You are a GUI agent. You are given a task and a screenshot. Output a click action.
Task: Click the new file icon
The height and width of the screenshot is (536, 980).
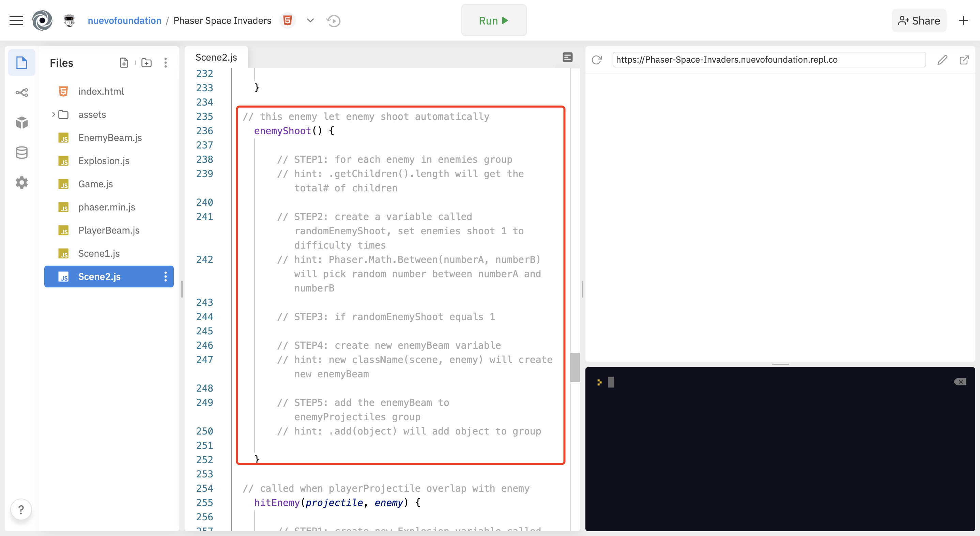[124, 63]
